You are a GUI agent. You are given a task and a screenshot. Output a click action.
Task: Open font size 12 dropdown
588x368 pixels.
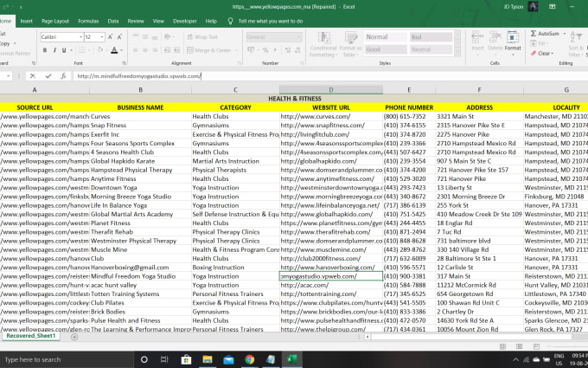[102, 37]
